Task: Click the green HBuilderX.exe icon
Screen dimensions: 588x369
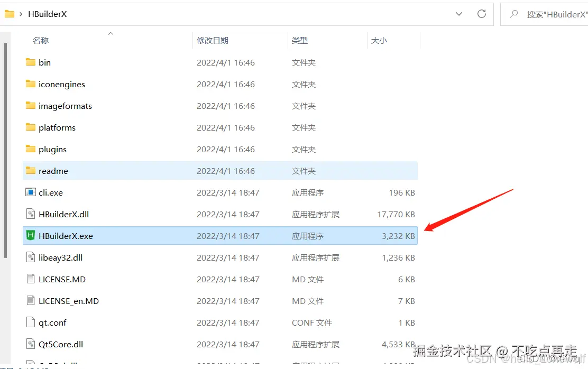Action: point(30,235)
